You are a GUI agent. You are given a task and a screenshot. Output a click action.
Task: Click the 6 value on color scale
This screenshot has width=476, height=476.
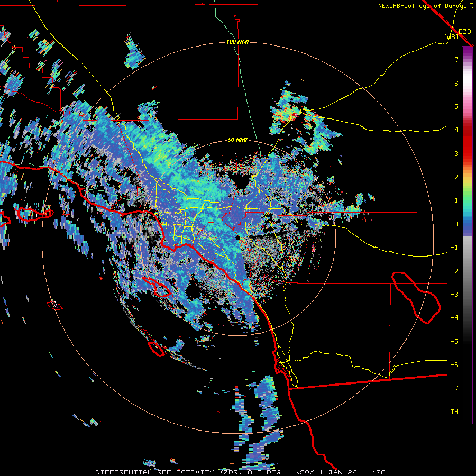456,83
